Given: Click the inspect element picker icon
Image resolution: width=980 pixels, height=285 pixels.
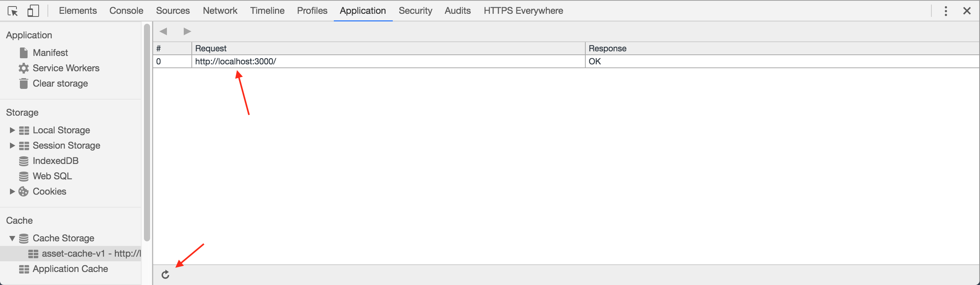Looking at the screenshot, I should (x=13, y=11).
